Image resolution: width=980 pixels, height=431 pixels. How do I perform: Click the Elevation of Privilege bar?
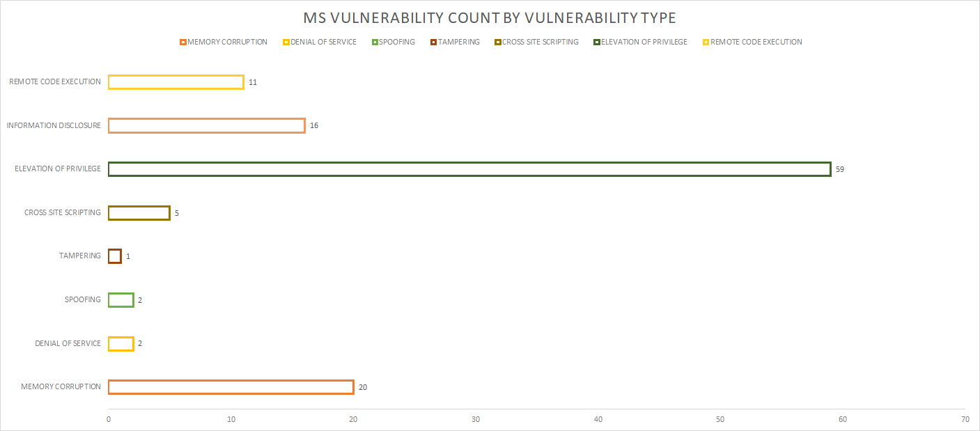pyautogui.click(x=469, y=169)
